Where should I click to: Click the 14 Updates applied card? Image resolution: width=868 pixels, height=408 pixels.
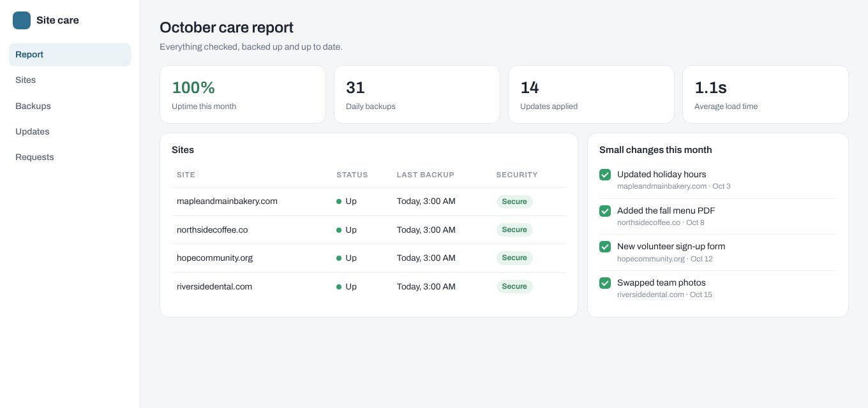[x=591, y=94]
